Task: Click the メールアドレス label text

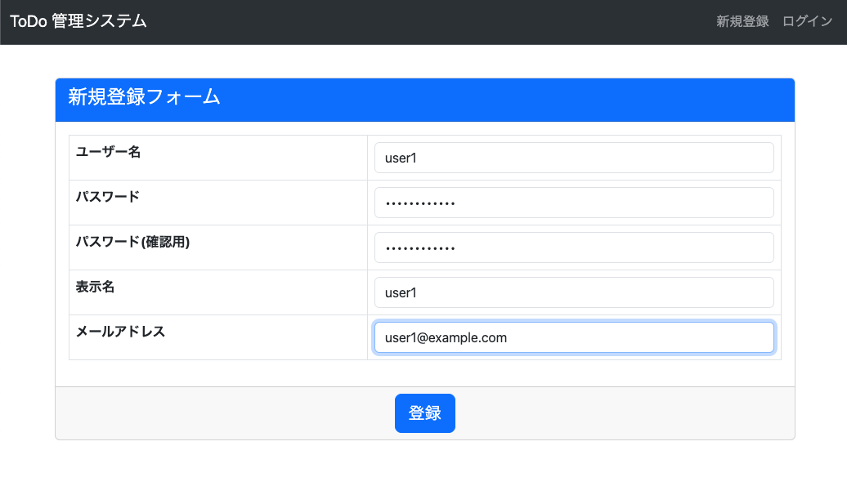Action: coord(120,332)
